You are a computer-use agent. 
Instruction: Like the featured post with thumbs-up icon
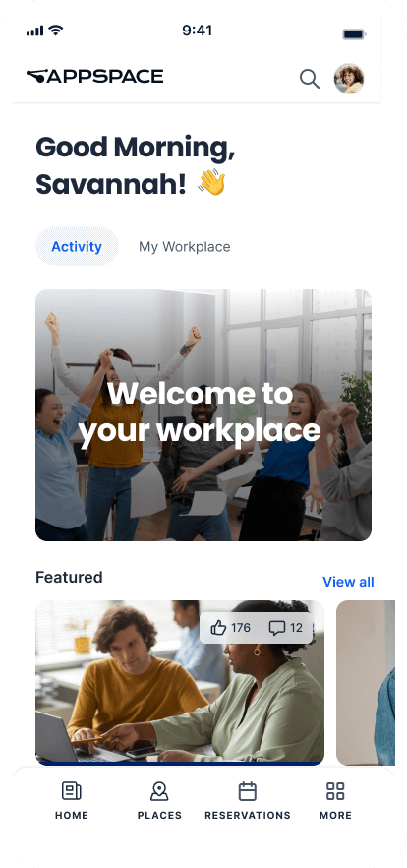(219, 628)
